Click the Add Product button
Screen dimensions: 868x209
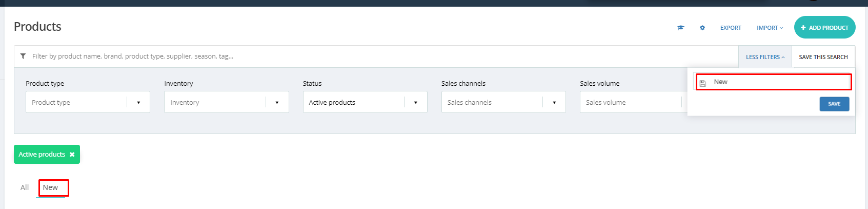pos(824,28)
